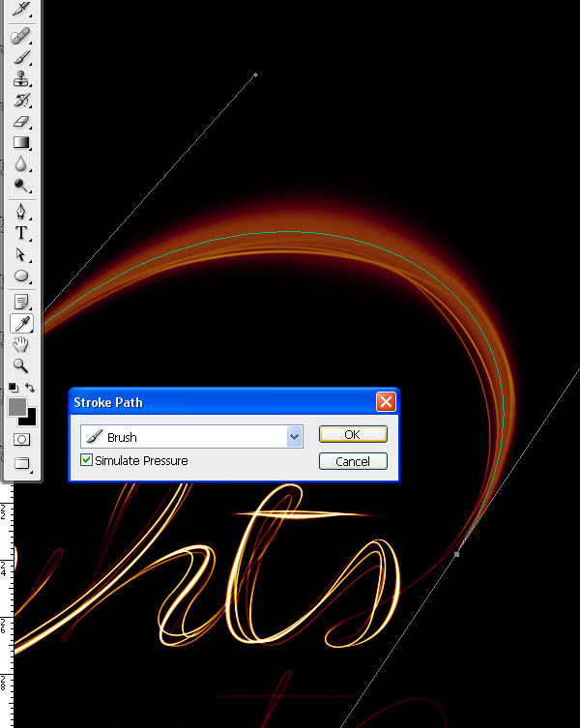Open the Brush tool dropdown in Stroke Path
The height and width of the screenshot is (728, 580).
tap(295, 437)
